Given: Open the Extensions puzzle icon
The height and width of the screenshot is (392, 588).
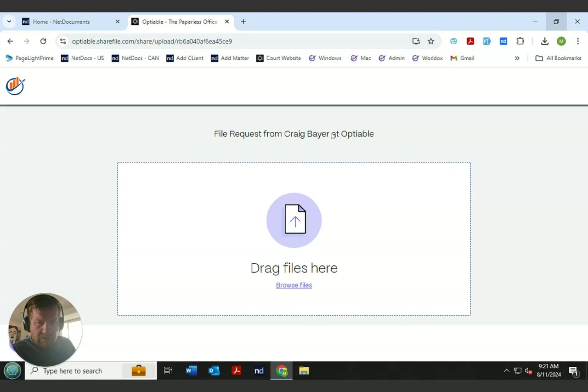Looking at the screenshot, I should point(520,41).
